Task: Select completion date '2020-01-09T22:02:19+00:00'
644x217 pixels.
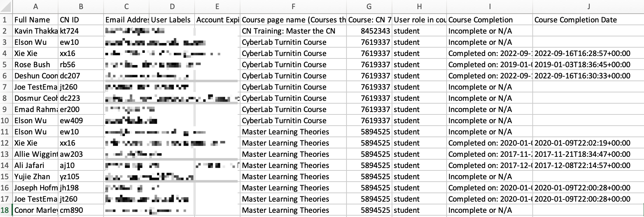Action: tap(588, 143)
